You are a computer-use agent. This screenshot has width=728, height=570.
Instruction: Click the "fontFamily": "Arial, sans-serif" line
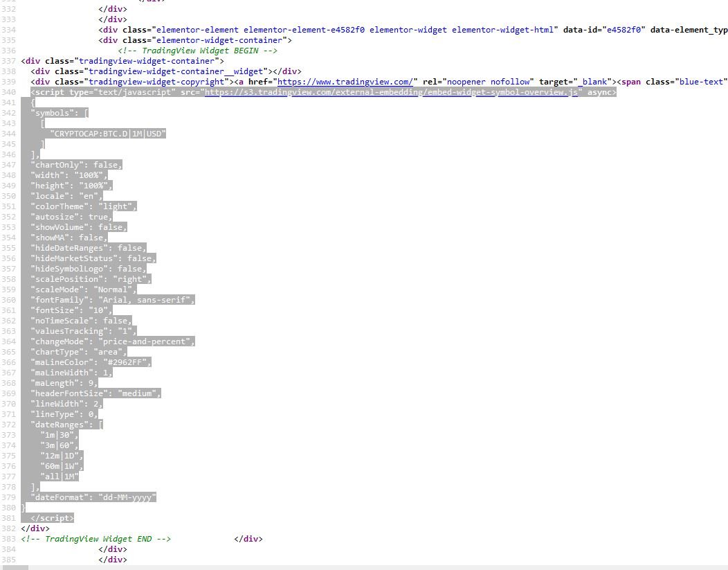(x=112, y=300)
